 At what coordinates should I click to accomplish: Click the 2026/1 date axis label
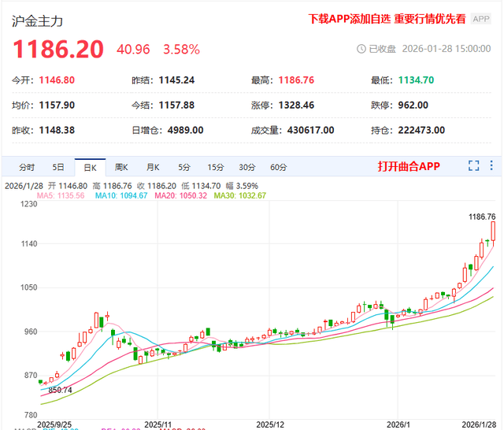pos(398,424)
